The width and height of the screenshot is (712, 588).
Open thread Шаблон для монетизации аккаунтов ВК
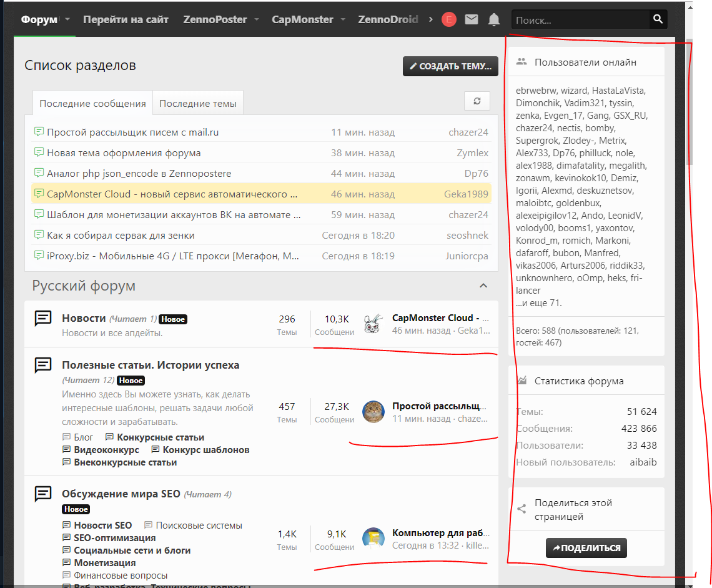(x=174, y=214)
